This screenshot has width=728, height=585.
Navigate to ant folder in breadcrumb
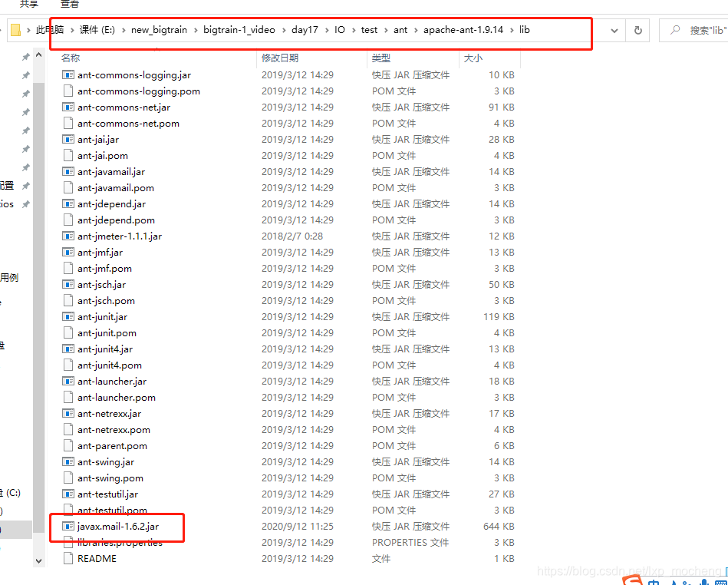point(400,30)
